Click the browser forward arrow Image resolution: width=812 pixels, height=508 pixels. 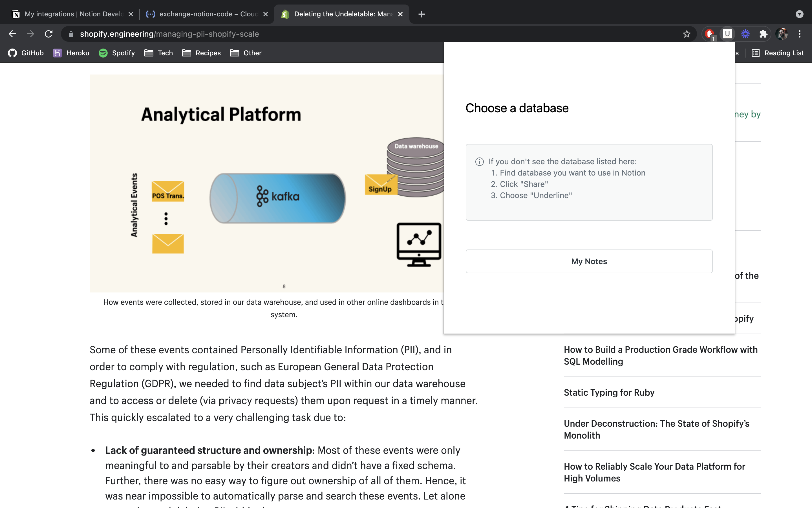[30, 34]
